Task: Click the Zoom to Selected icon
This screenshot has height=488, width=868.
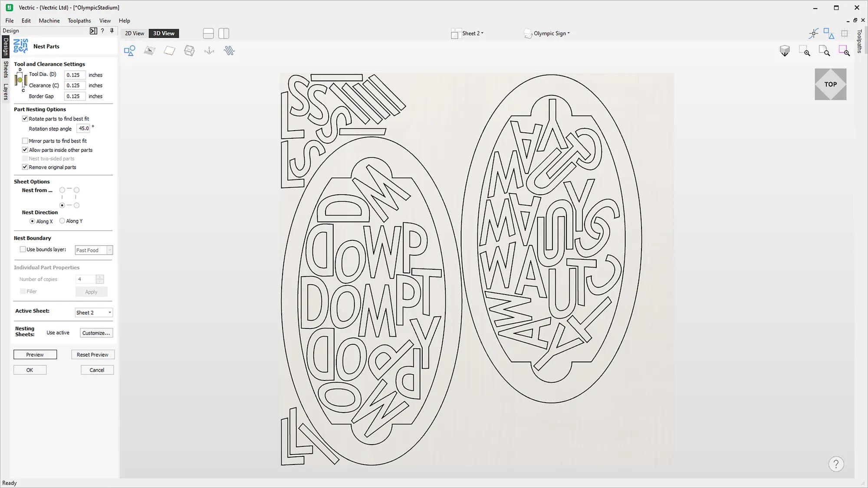Action: click(844, 51)
